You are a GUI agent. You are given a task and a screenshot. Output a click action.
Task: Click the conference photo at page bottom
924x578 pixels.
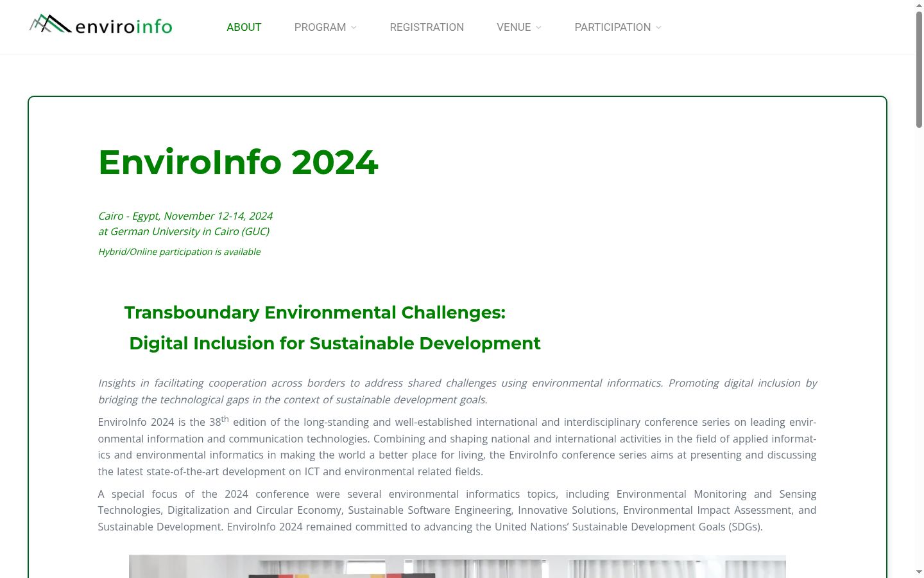coord(458,566)
